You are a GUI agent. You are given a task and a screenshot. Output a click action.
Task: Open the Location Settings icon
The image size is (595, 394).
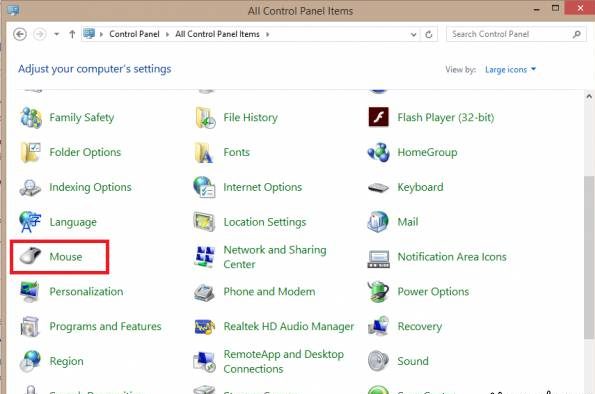pyautogui.click(x=205, y=222)
